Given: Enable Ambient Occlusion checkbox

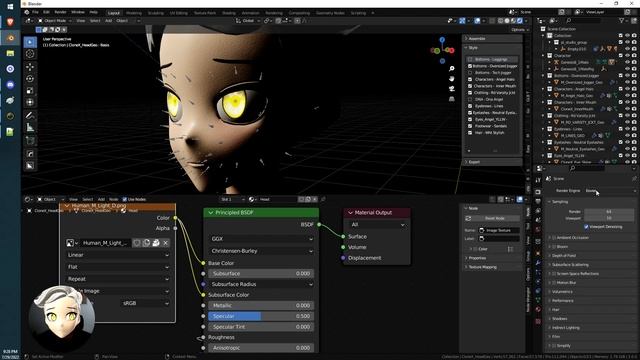Looking at the screenshot, I should [554, 238].
